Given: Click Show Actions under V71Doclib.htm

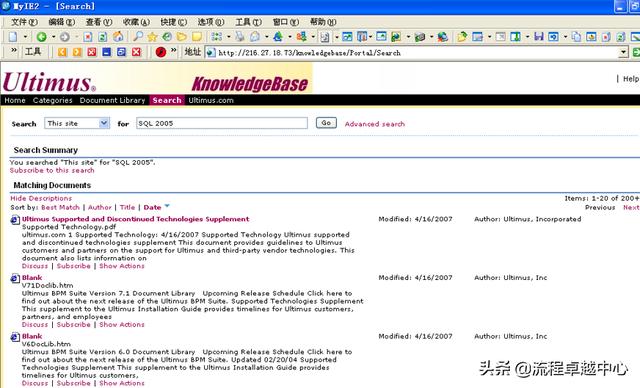Looking at the screenshot, I should 122,324.
